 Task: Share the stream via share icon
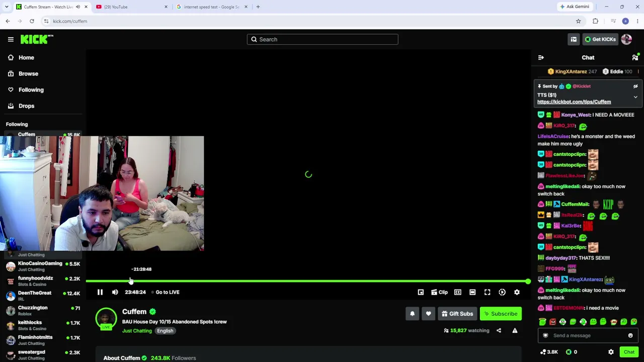pos(499,330)
